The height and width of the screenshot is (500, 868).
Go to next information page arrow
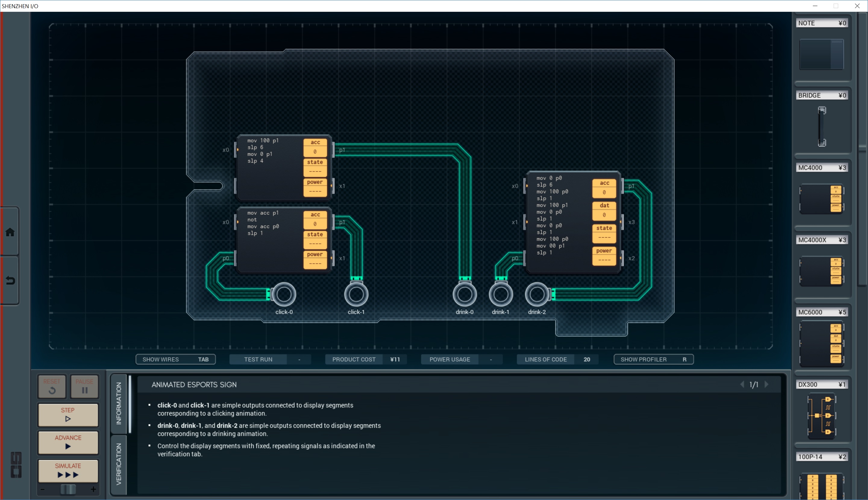pyautogui.click(x=767, y=385)
